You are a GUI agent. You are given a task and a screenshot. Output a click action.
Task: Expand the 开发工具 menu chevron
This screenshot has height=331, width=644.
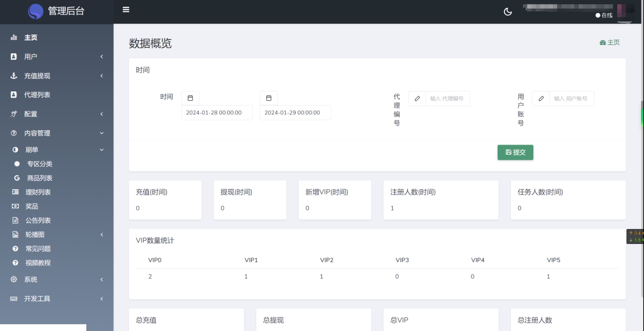pyautogui.click(x=101, y=299)
